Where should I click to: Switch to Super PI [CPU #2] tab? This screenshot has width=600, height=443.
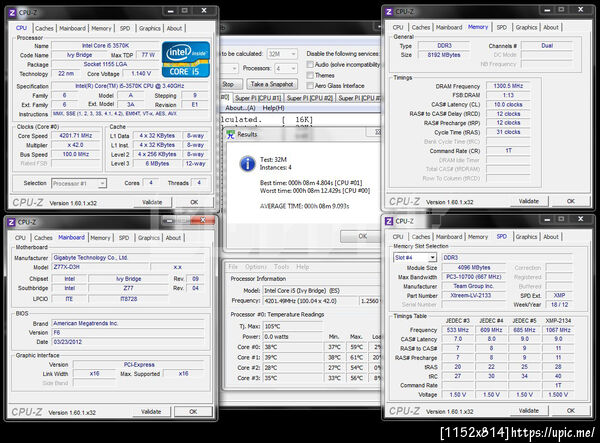pyautogui.click(x=310, y=98)
